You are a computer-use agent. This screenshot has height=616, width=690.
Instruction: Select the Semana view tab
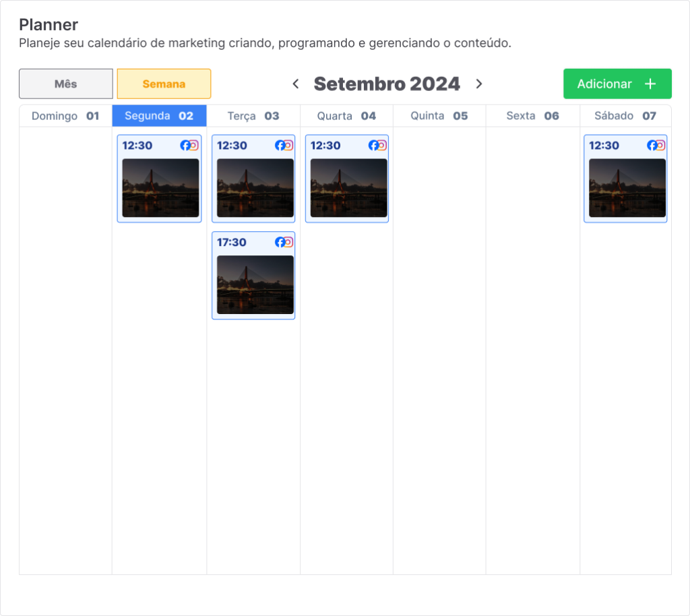164,84
